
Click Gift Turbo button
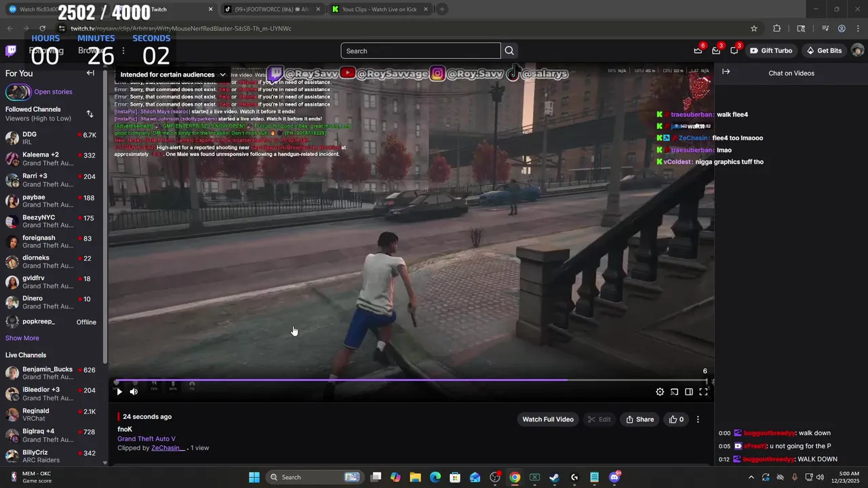771,51
